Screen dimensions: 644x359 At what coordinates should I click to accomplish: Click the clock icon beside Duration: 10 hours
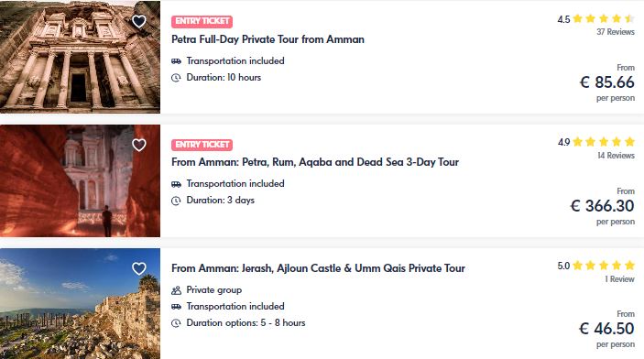(176, 78)
